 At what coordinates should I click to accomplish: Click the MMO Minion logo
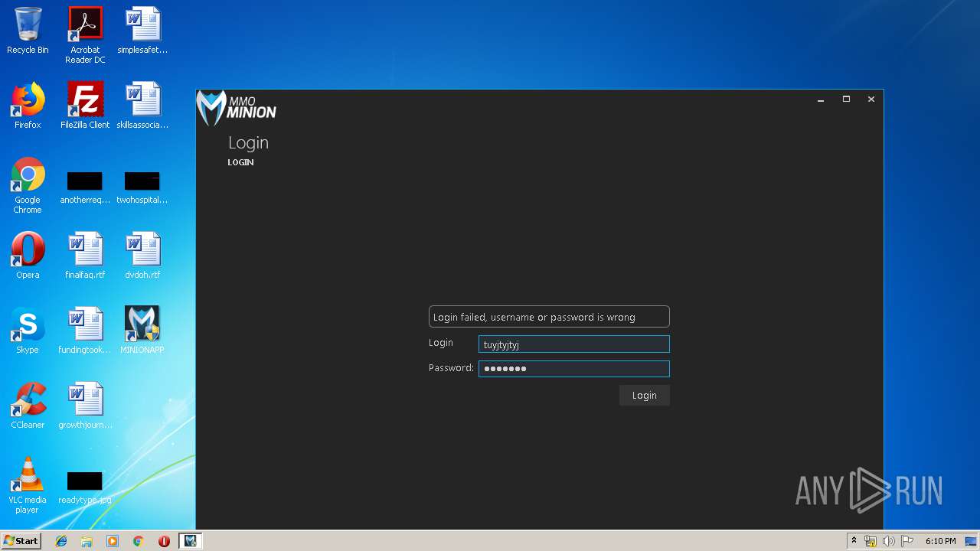pyautogui.click(x=237, y=108)
